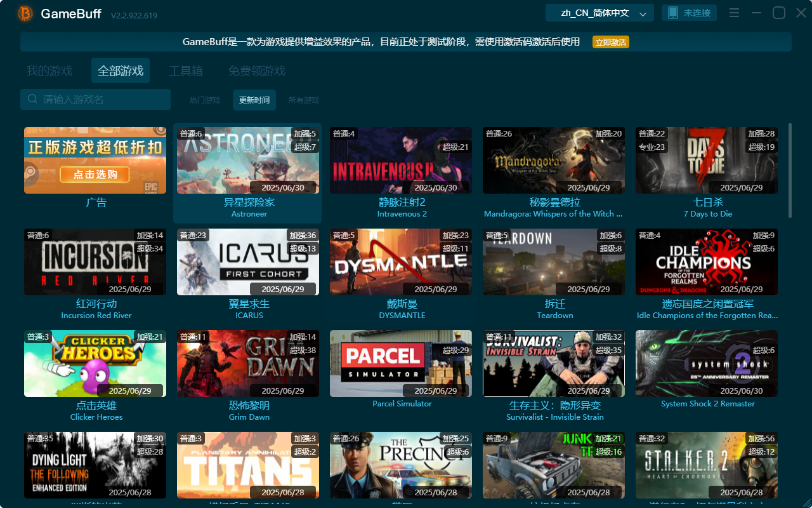Click the search magnifier icon
Viewport: 812px width, 508px height.
[x=32, y=99]
